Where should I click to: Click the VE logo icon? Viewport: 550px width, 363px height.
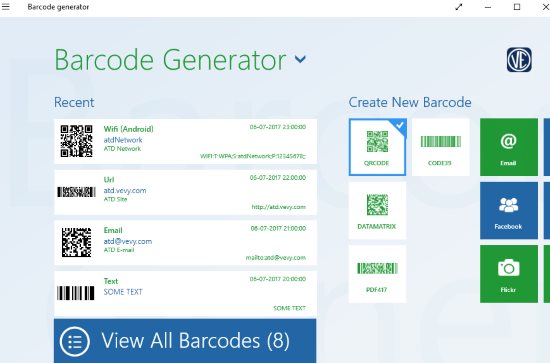tap(519, 60)
